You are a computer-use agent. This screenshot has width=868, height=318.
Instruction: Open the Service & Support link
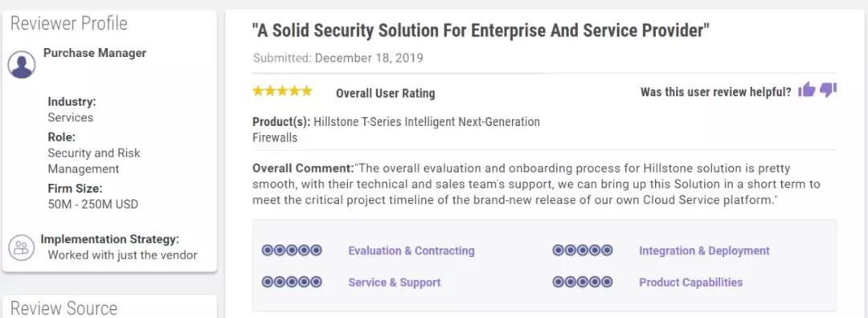(394, 282)
